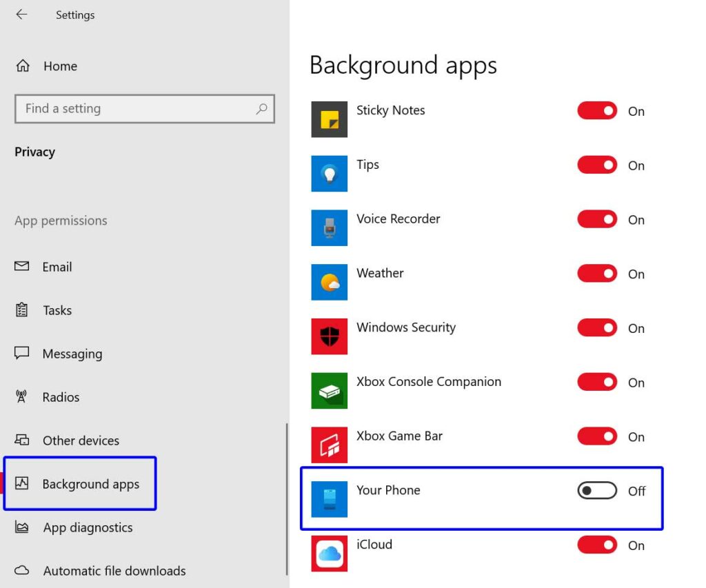Switch off Voice Recorder toggle
This screenshot has height=588, width=706.
point(597,219)
